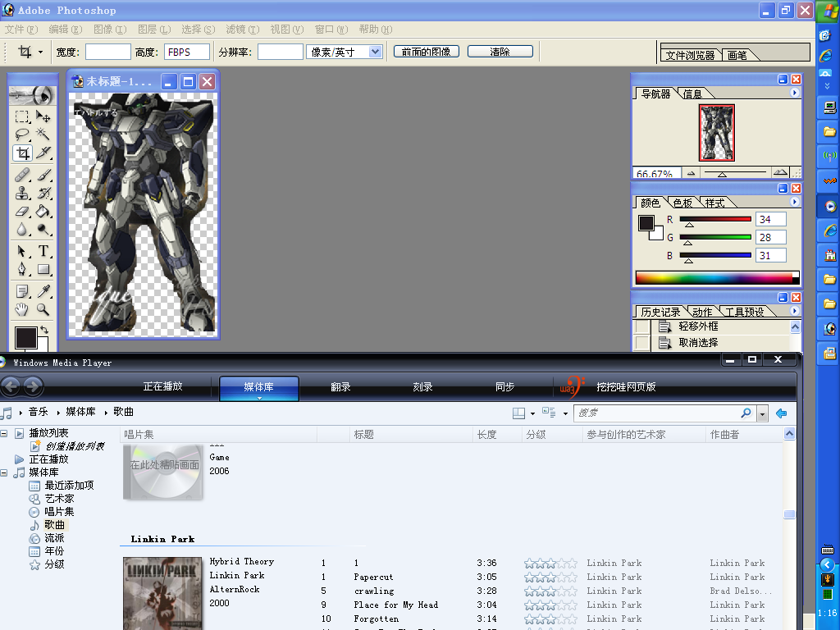This screenshot has width=840, height=630.
Task: Open the 图像 menu in Photoshop
Action: (110, 30)
